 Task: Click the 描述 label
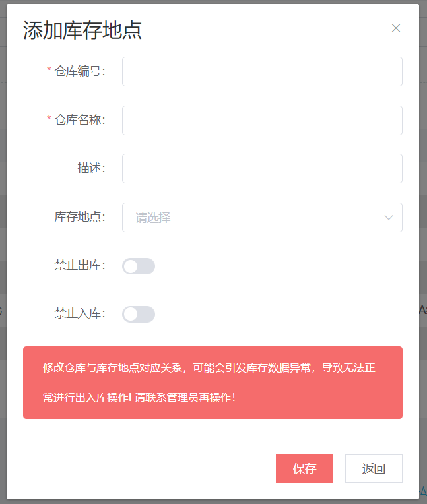tap(91, 168)
